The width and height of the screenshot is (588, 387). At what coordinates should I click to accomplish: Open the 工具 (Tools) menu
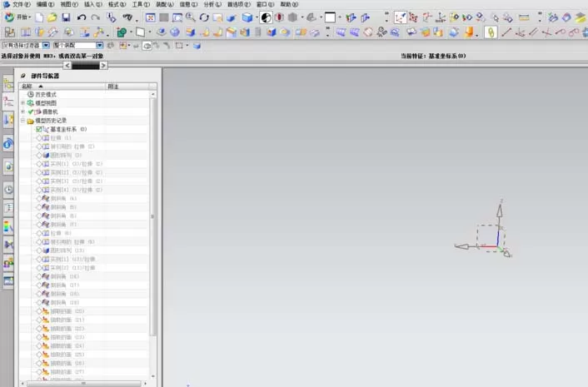click(141, 4)
